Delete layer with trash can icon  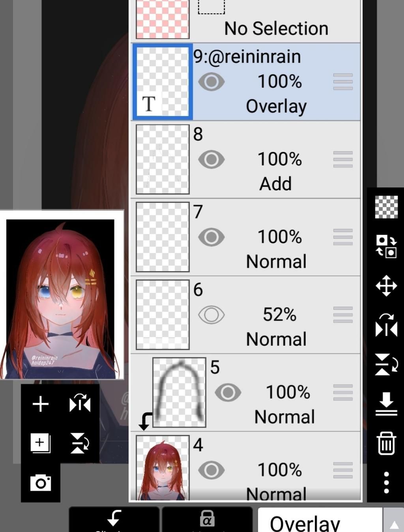(x=386, y=443)
